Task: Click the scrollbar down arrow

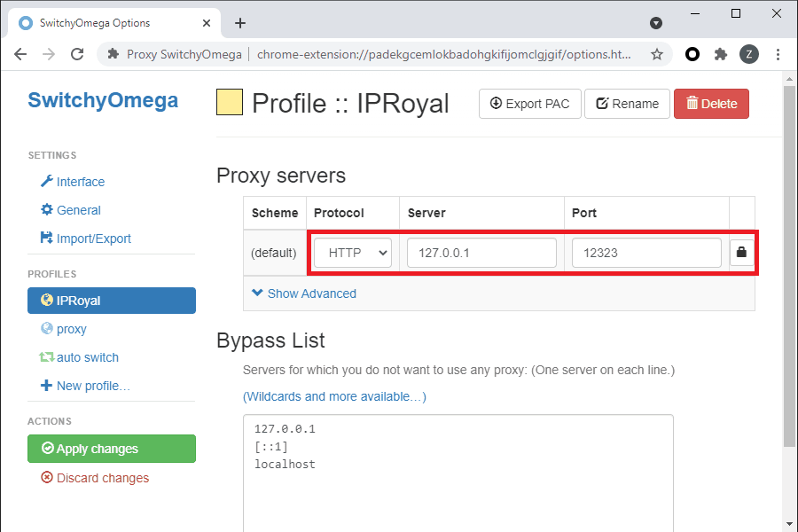Action: click(x=789, y=524)
